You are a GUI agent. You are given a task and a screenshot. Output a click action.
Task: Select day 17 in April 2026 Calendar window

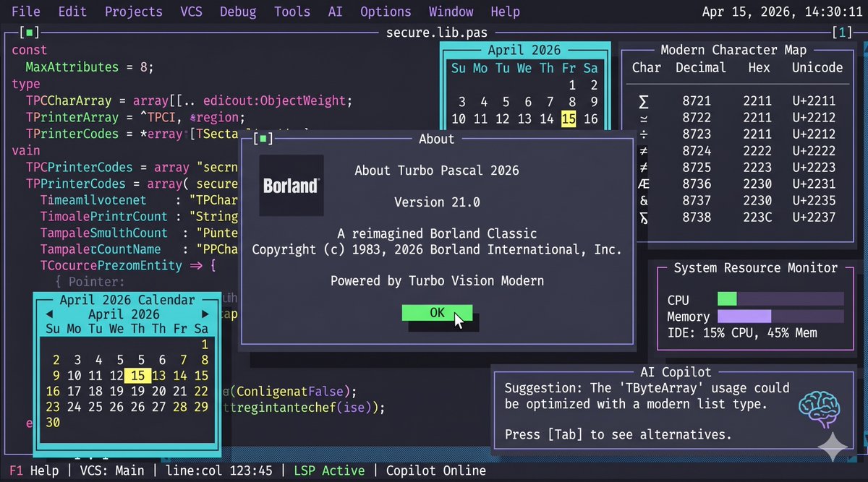click(75, 391)
